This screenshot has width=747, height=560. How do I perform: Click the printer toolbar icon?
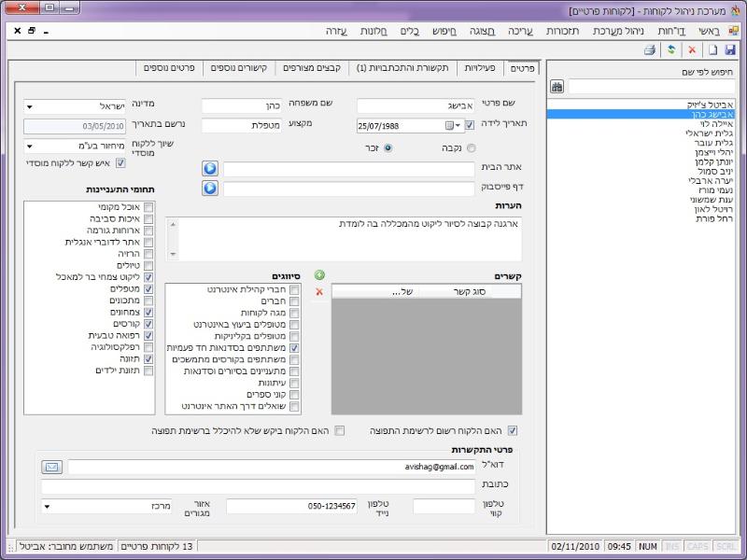pyautogui.click(x=650, y=50)
